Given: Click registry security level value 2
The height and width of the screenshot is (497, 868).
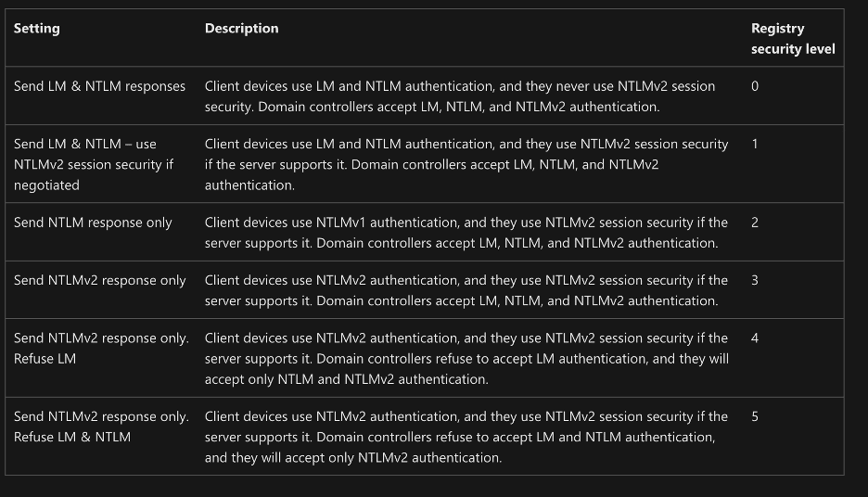Looking at the screenshot, I should (755, 223).
